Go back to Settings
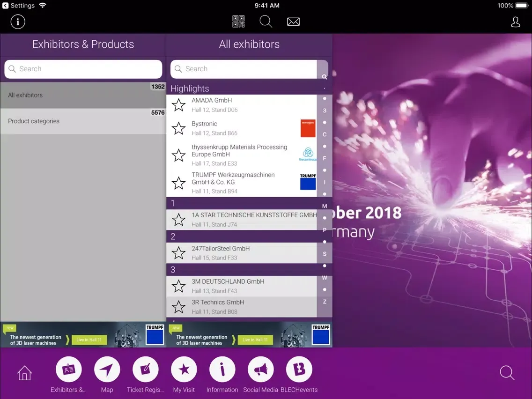532x399 pixels. click(18, 6)
